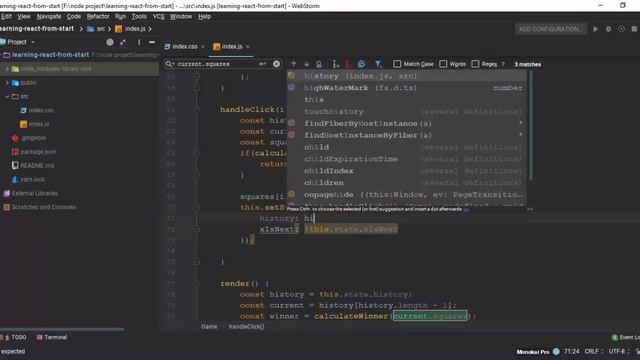This screenshot has height=360, width=640.
Task: Open the Help menu
Action: pyautogui.click(x=204, y=17)
